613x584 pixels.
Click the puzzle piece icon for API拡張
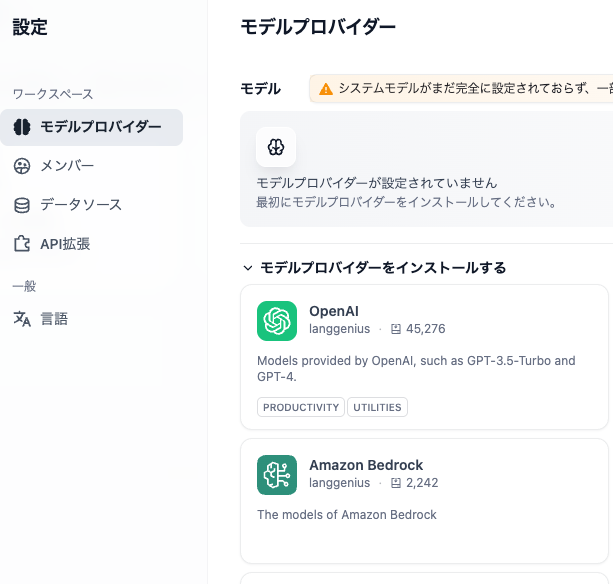(x=22, y=244)
